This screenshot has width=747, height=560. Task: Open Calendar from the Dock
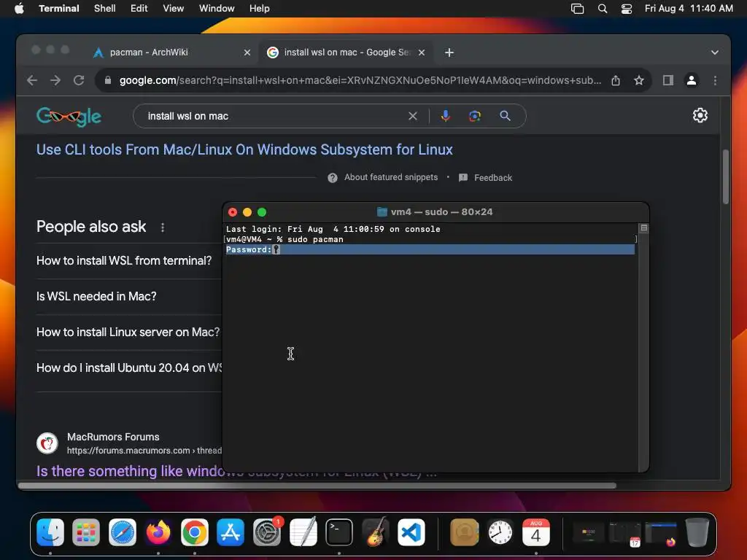pos(536,532)
